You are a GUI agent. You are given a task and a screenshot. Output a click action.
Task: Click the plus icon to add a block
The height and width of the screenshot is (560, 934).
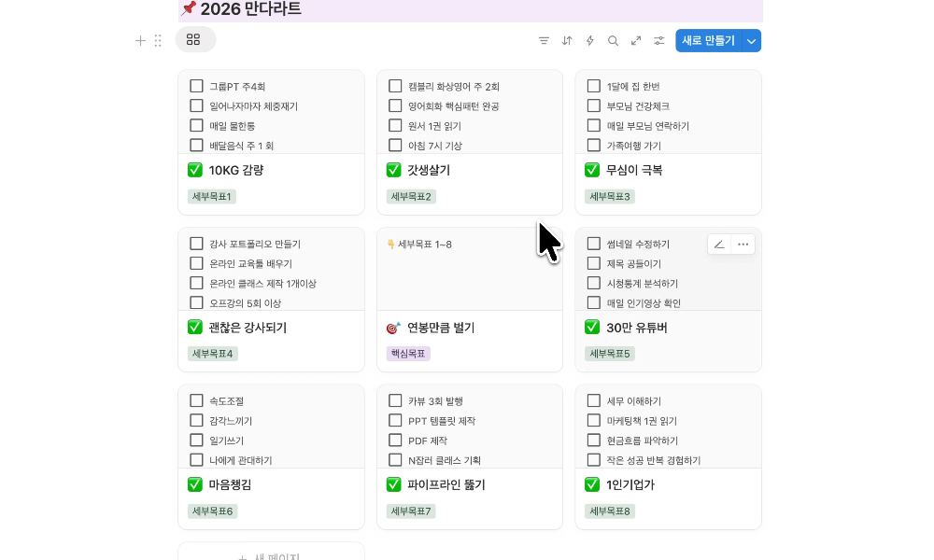140,41
